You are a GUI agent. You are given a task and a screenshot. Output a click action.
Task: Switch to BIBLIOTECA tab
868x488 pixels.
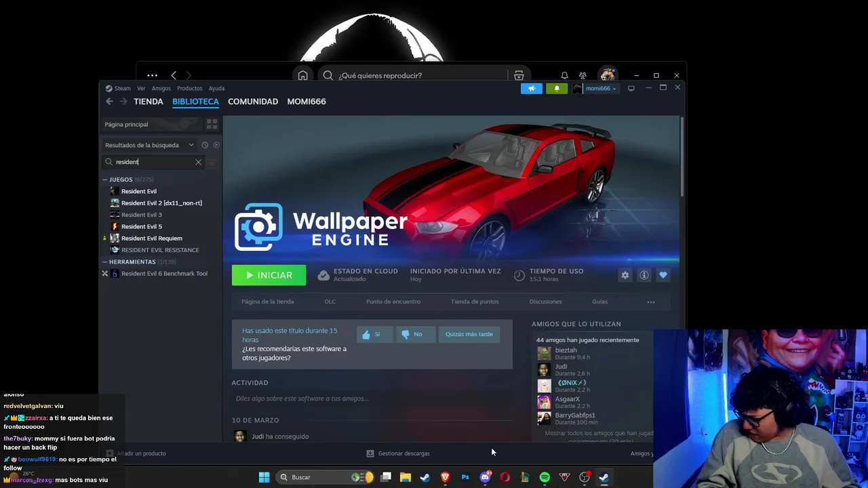click(195, 101)
